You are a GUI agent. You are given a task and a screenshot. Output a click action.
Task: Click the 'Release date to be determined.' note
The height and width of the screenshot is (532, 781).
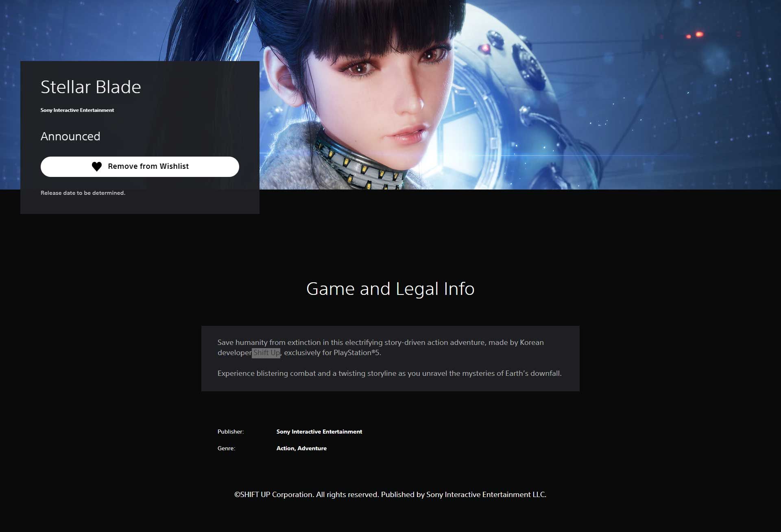tap(83, 193)
